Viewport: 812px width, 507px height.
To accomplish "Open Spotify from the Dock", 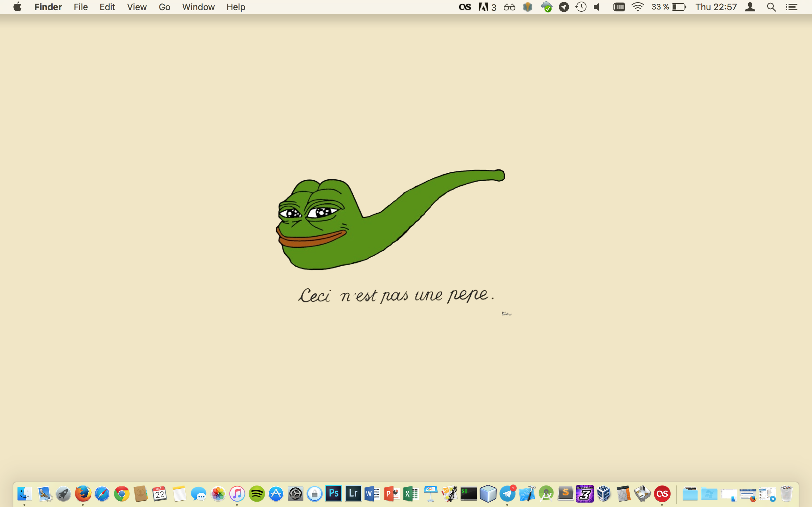I will coord(257,494).
